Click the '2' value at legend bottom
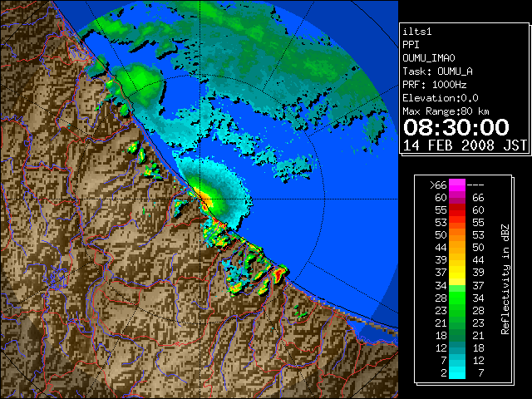Image resolution: width=532 pixels, height=399 pixels. click(444, 373)
